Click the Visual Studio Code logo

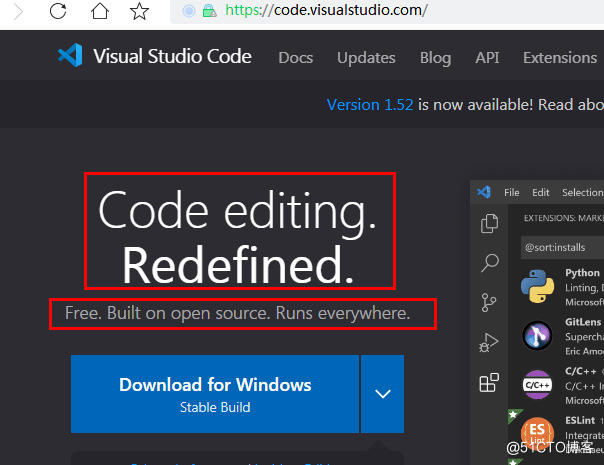70,57
